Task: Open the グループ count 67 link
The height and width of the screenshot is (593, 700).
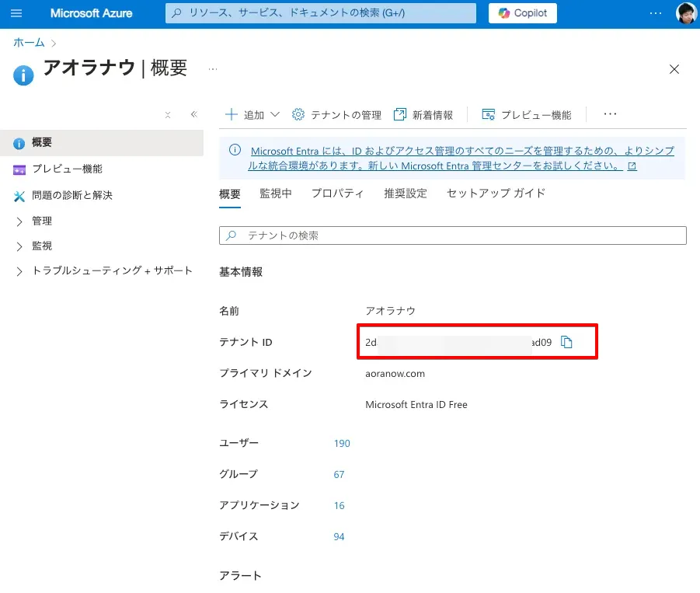Action: (x=339, y=475)
